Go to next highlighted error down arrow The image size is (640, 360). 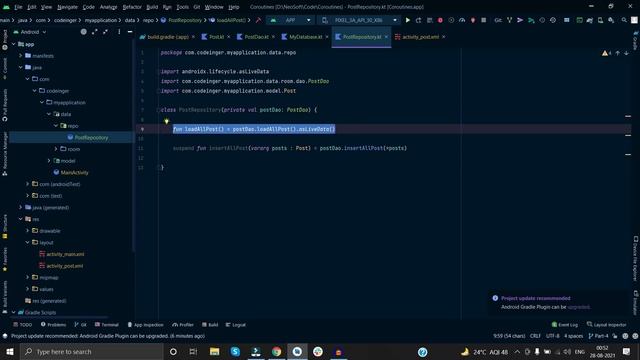pos(626,53)
